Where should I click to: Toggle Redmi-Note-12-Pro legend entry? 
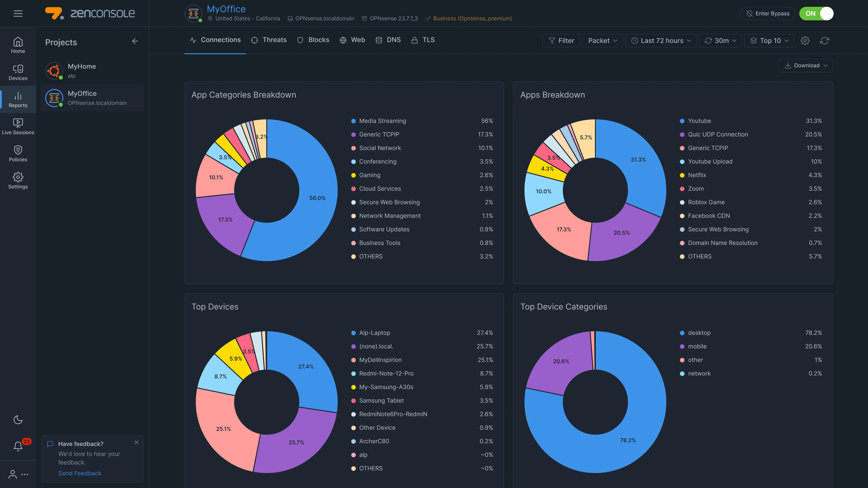click(x=422, y=373)
